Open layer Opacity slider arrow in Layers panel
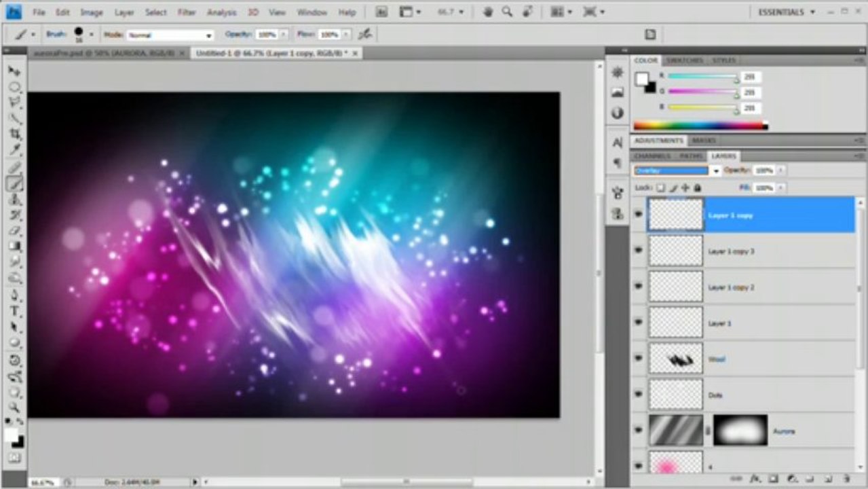 (x=780, y=170)
